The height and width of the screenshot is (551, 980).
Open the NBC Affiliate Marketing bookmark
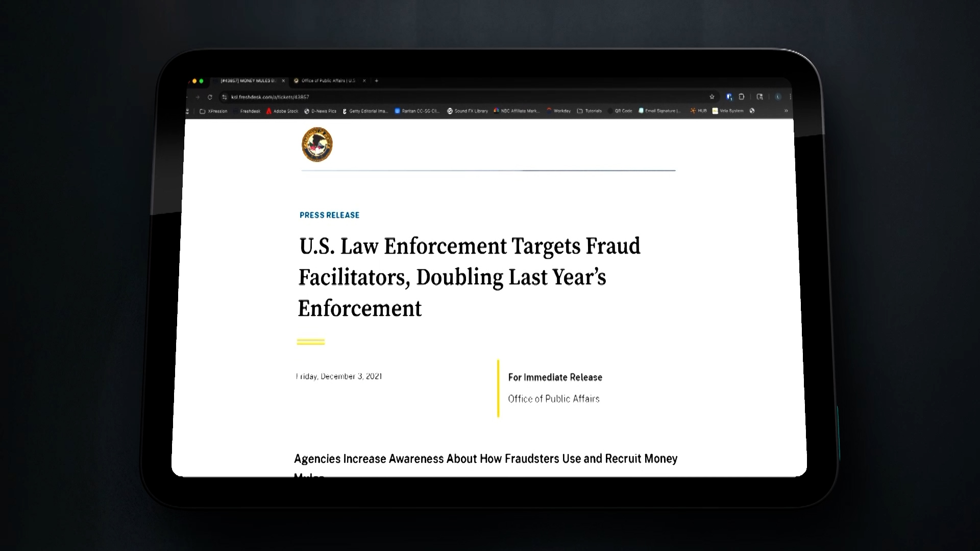(x=516, y=111)
